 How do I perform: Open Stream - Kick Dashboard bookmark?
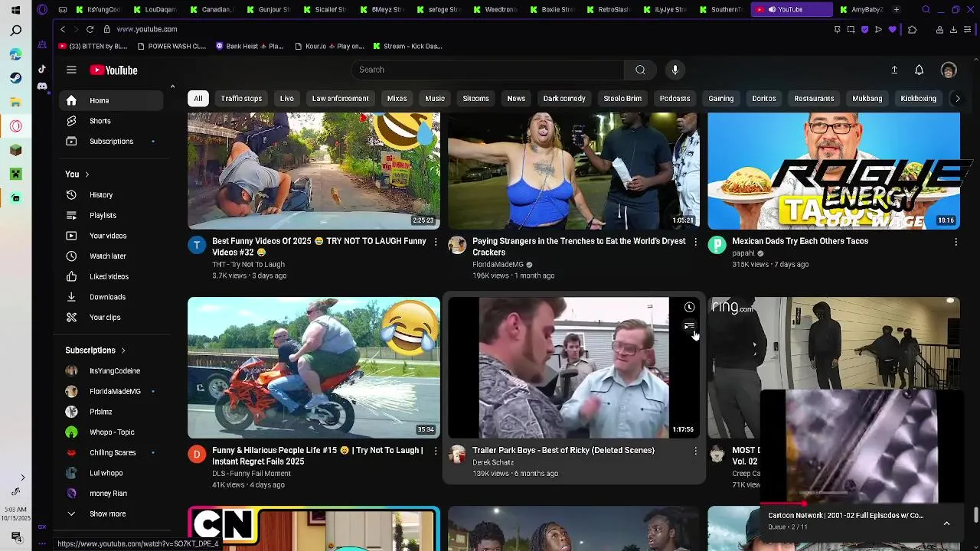tap(407, 46)
